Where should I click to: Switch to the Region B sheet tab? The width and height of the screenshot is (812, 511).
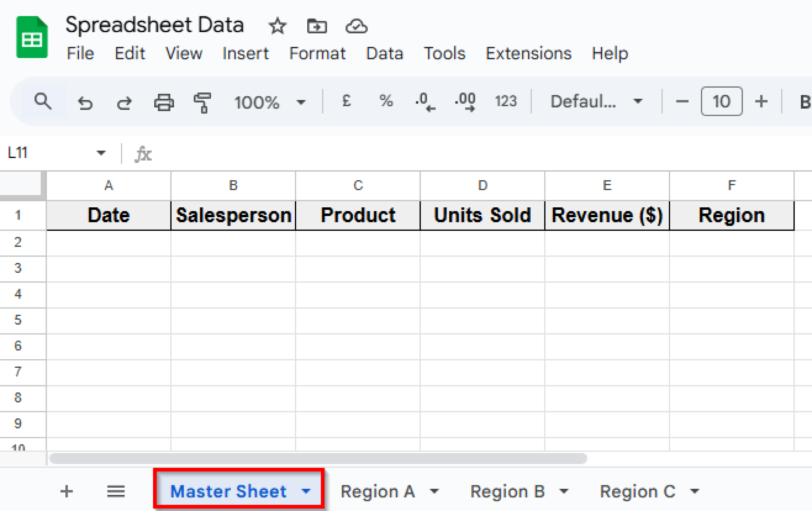pos(507,492)
